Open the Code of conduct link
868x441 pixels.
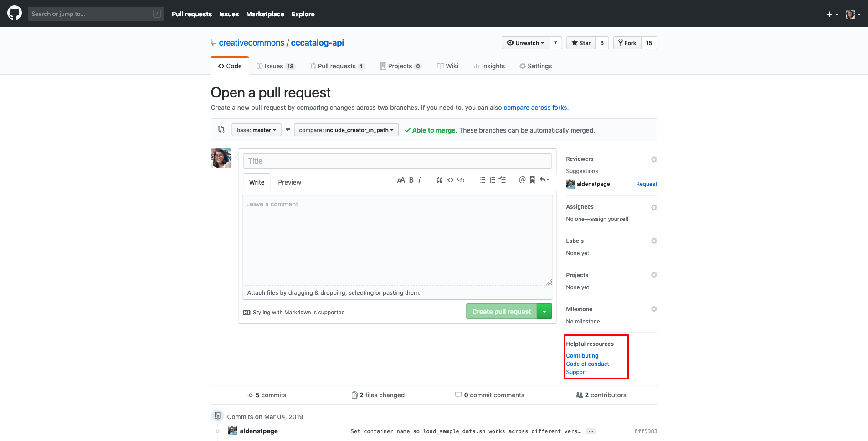(587, 364)
